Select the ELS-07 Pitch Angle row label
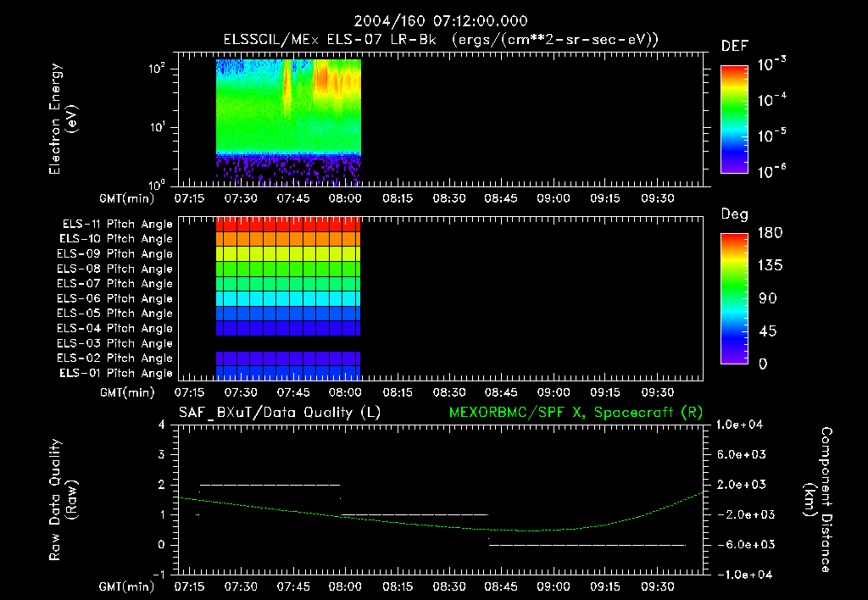The width and height of the screenshot is (868, 600). (x=114, y=283)
